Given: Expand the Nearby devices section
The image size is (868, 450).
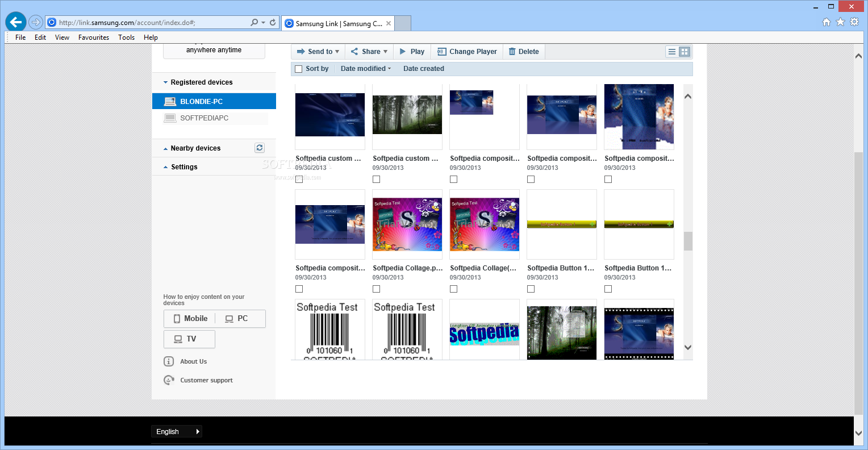Looking at the screenshot, I should pos(192,148).
